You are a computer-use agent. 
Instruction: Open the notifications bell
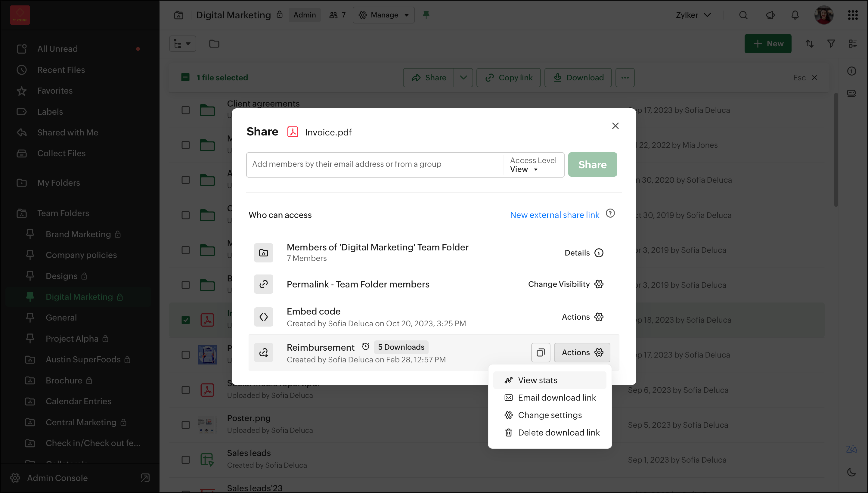point(795,15)
